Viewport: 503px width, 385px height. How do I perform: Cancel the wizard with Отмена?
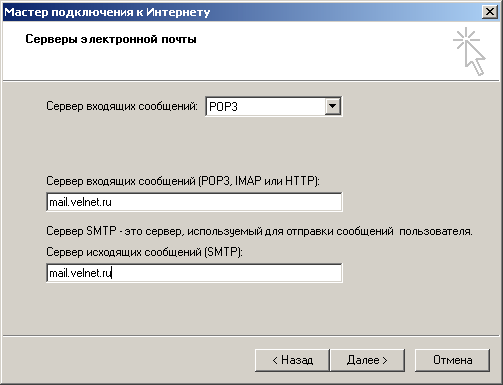pyautogui.click(x=452, y=360)
